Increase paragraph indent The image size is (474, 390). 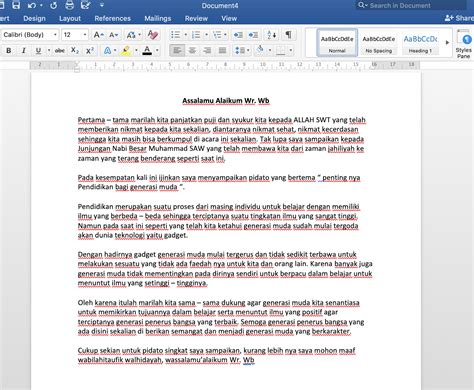(253, 35)
